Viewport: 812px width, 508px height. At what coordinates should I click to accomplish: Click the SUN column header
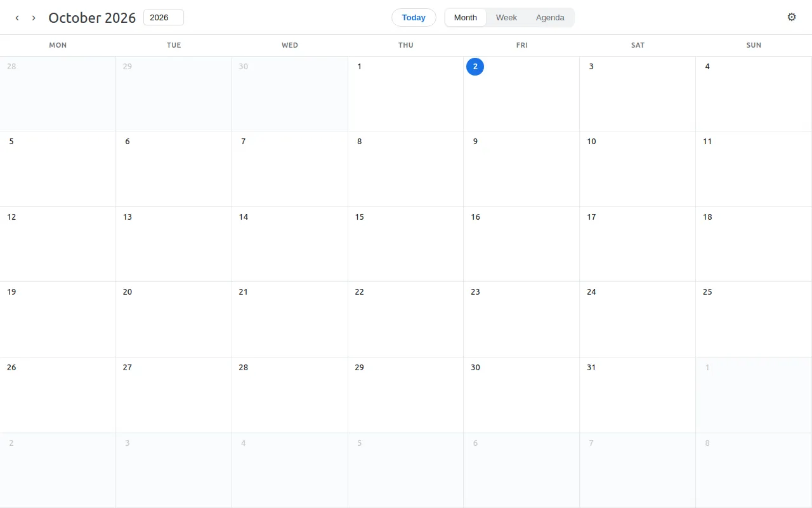tap(754, 45)
